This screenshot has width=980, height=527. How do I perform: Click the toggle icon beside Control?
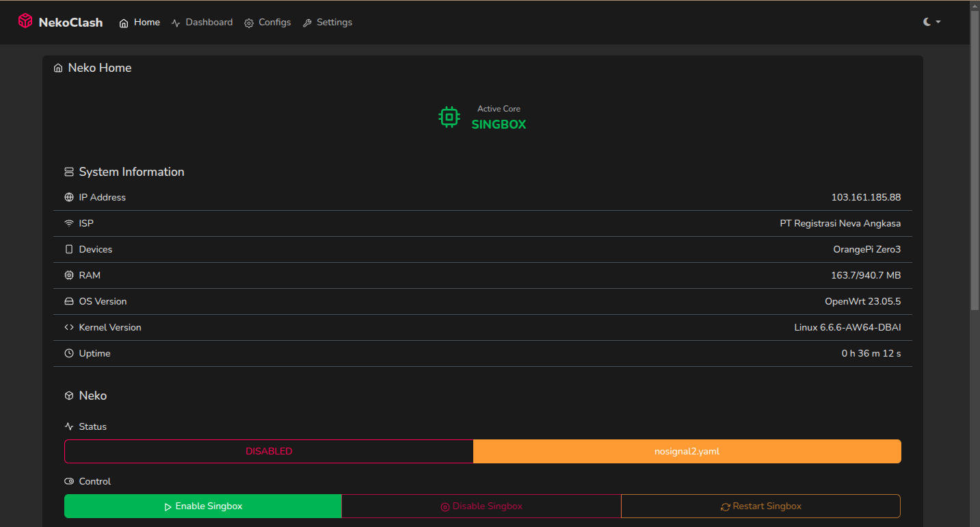click(x=69, y=481)
